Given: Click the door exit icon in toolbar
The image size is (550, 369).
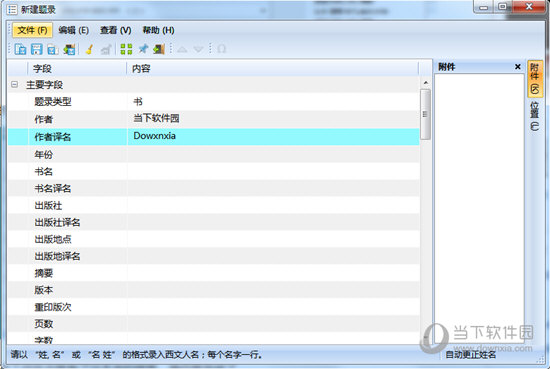Looking at the screenshot, I should tap(159, 49).
